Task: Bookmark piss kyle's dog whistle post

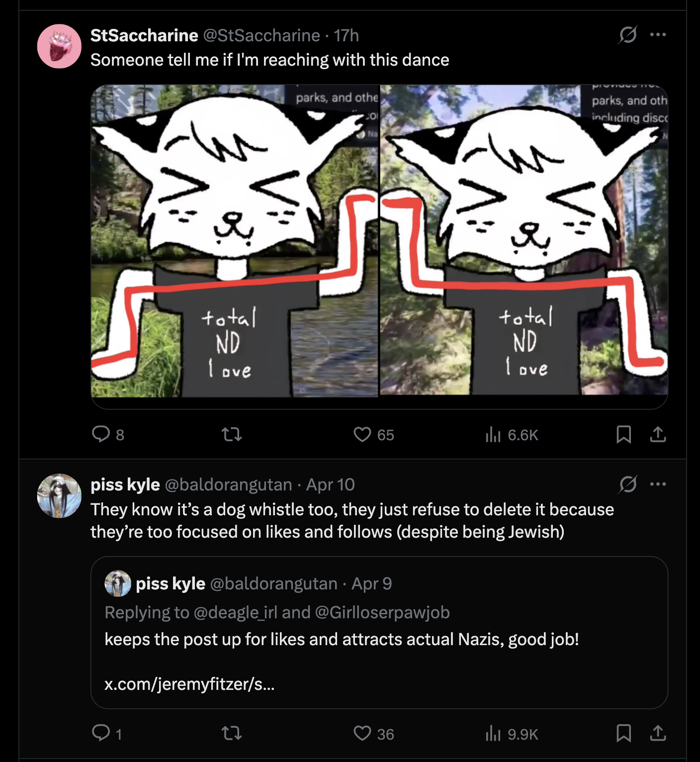Action: (x=623, y=733)
